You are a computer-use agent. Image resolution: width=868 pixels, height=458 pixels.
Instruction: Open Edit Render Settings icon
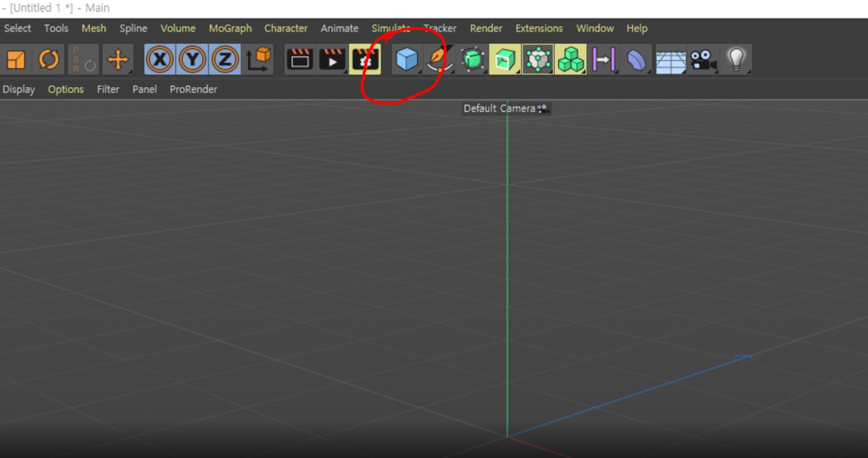(x=365, y=59)
